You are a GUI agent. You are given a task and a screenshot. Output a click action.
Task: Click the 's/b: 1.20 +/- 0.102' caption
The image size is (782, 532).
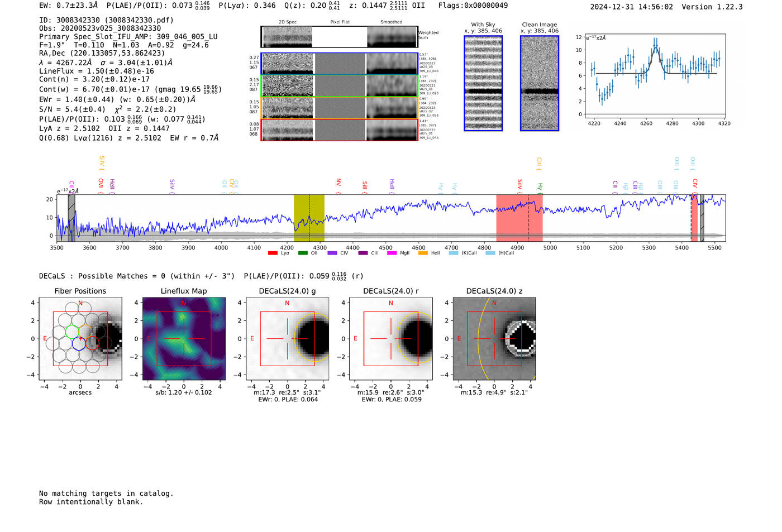tap(184, 392)
